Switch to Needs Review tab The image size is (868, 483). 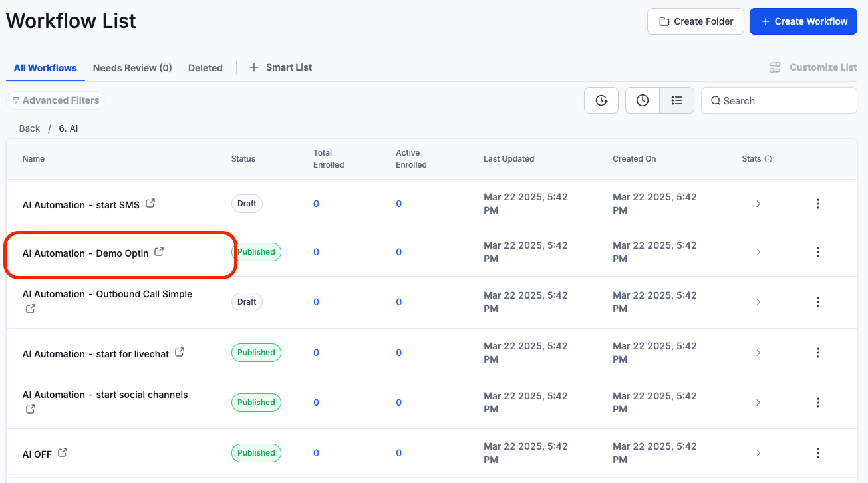132,68
